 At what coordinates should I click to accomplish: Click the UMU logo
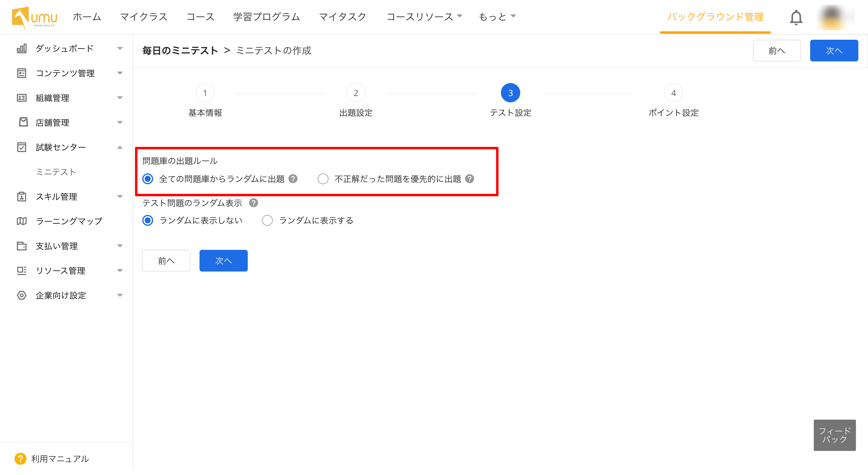(34, 17)
